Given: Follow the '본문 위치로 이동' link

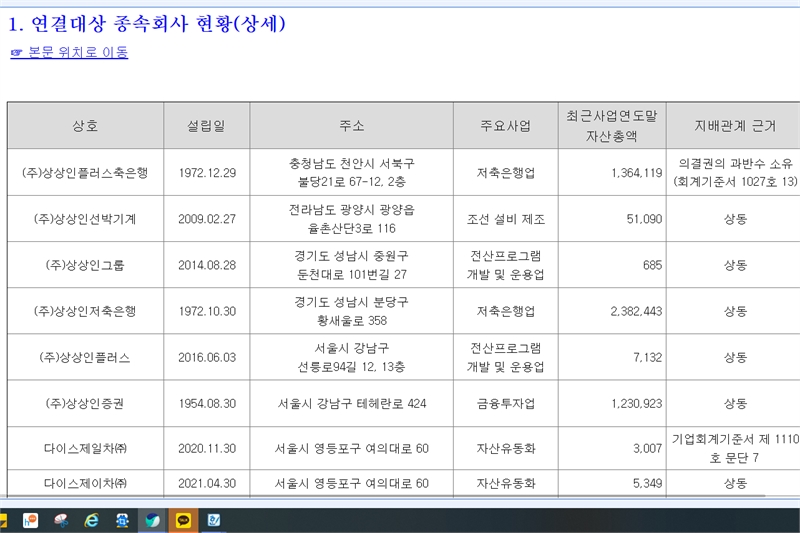Looking at the screenshot, I should 69,52.
